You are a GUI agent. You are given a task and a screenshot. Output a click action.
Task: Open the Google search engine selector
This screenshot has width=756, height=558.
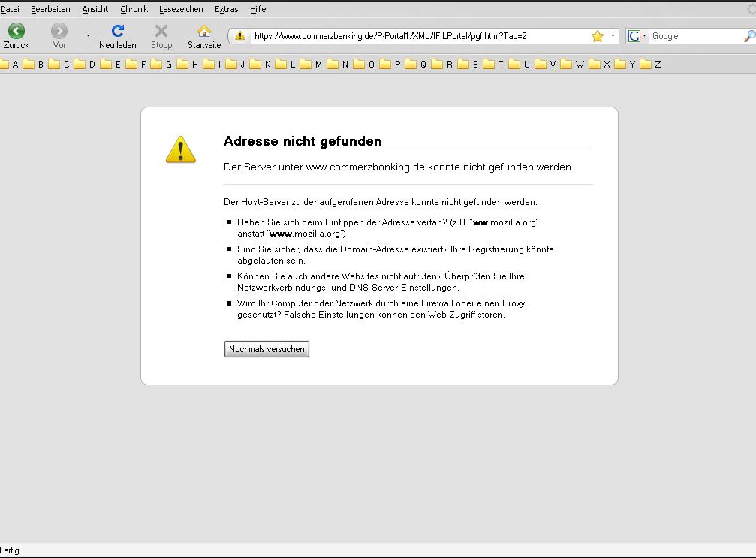coord(637,36)
